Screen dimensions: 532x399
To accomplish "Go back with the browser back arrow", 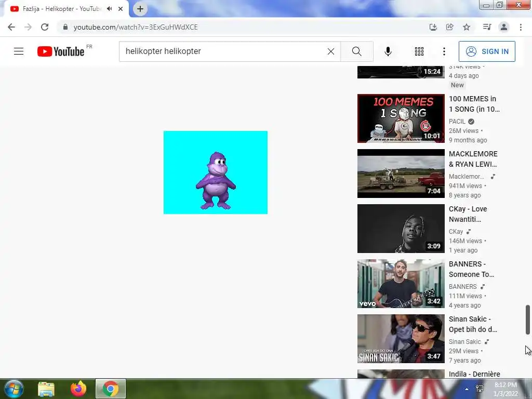I will tap(11, 27).
